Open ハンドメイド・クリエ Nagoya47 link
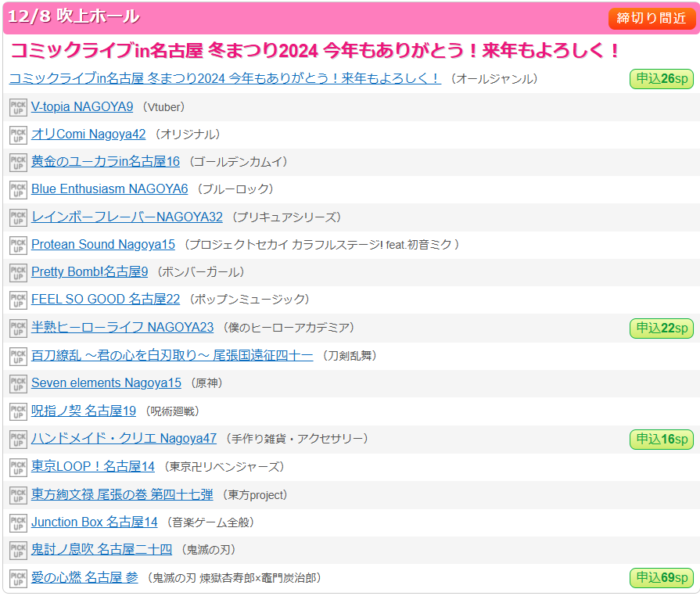The height and width of the screenshot is (596, 700). click(x=124, y=439)
